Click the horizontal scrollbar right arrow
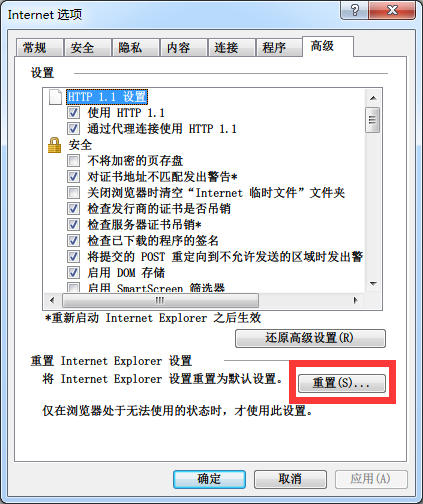423x504 pixels. (355, 300)
